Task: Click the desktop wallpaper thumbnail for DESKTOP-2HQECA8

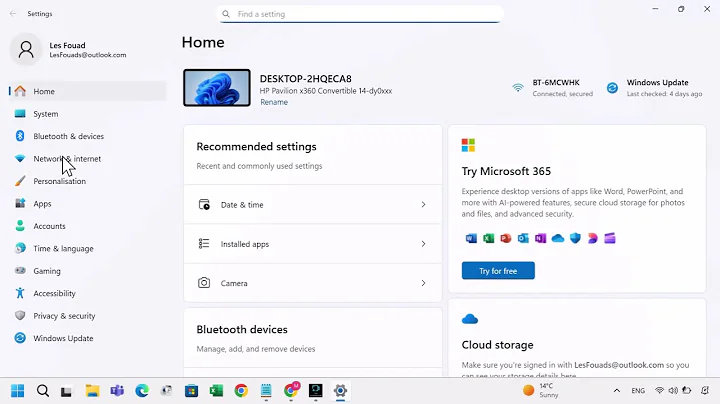Action: (217, 88)
